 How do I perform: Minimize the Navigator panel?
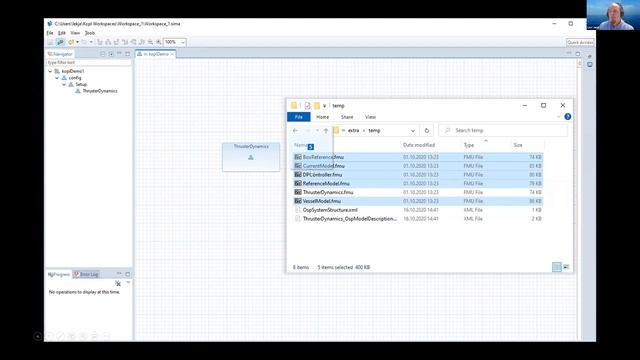(x=120, y=53)
